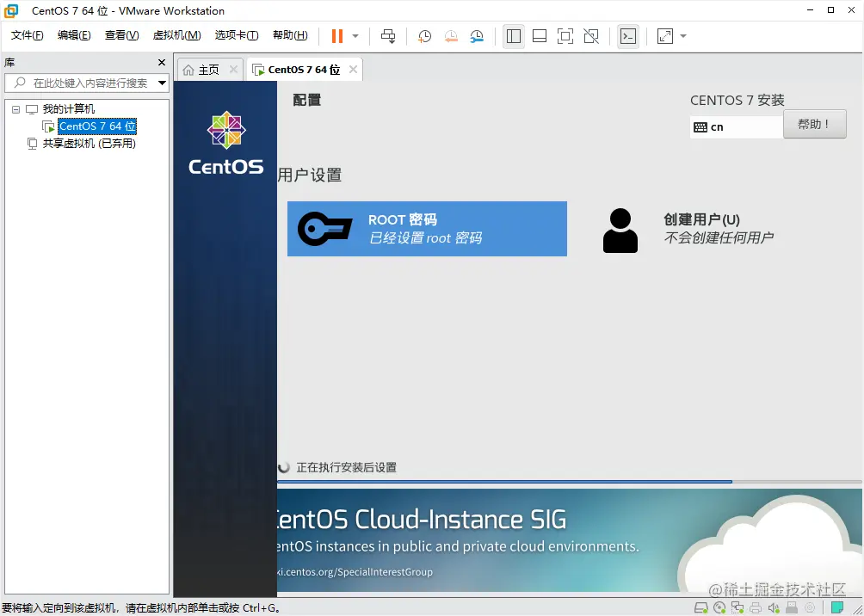The height and width of the screenshot is (616, 864).
Task: Close the CentOS 7 64 位 tab
Action: click(353, 70)
